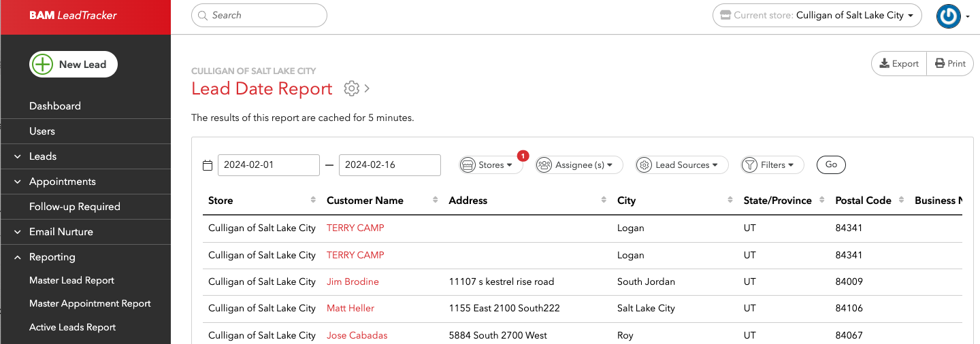Image resolution: width=980 pixels, height=344 pixels.
Task: Click postal code 84009
Action: coord(849,281)
